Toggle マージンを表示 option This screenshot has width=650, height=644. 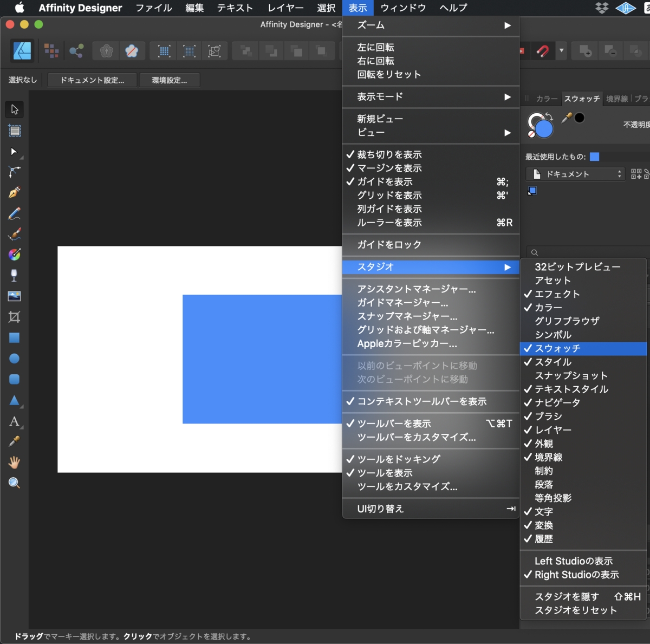tap(431, 168)
